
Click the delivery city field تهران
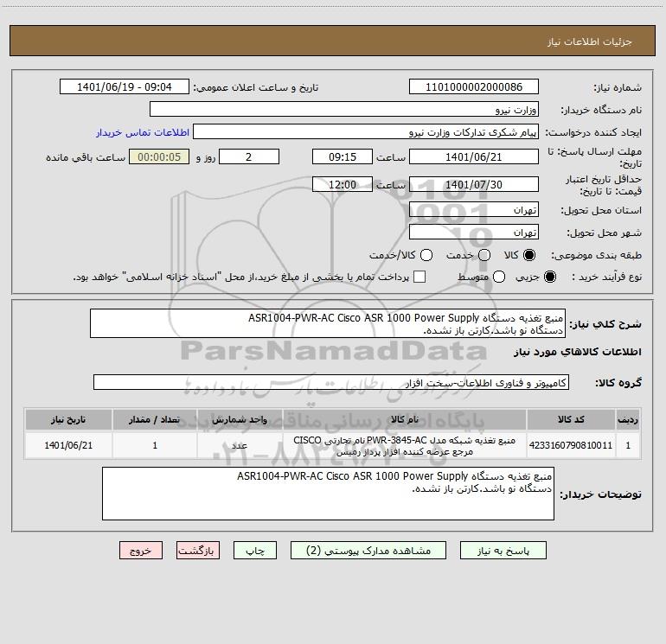(x=474, y=232)
